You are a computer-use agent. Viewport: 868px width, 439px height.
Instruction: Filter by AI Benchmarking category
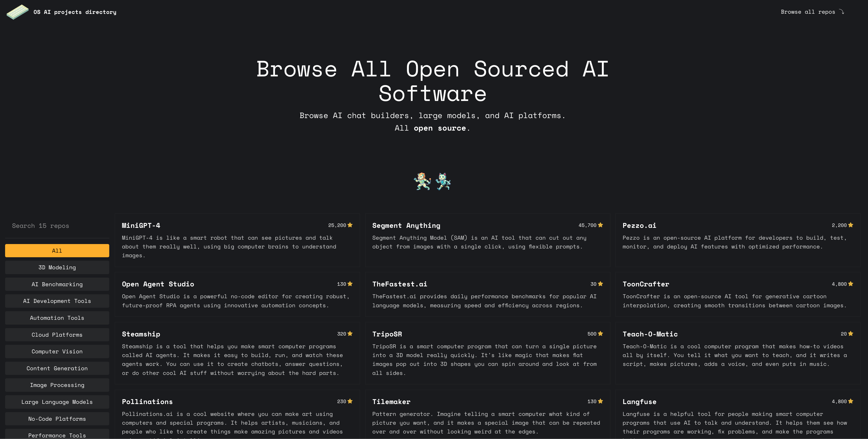coord(57,284)
